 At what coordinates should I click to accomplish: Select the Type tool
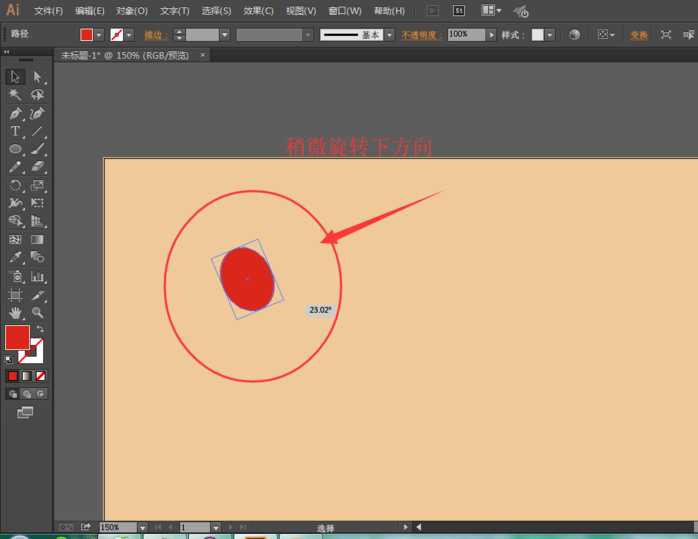pyautogui.click(x=15, y=131)
